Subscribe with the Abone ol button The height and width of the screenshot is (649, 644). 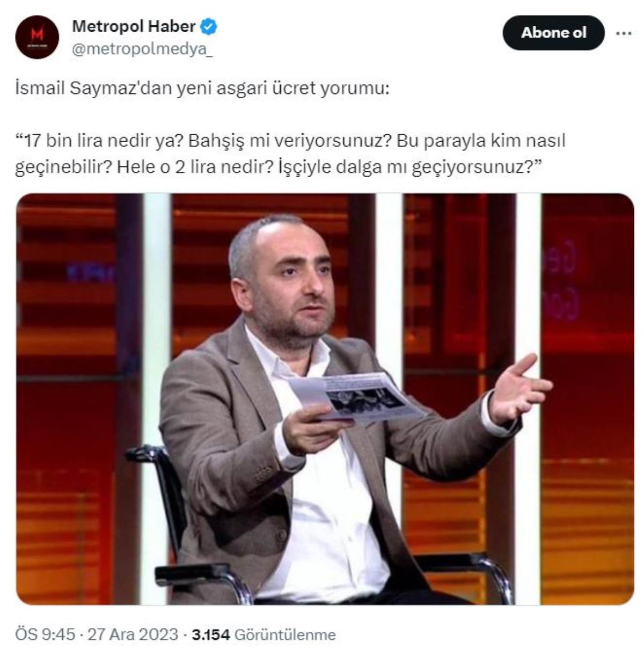[553, 33]
